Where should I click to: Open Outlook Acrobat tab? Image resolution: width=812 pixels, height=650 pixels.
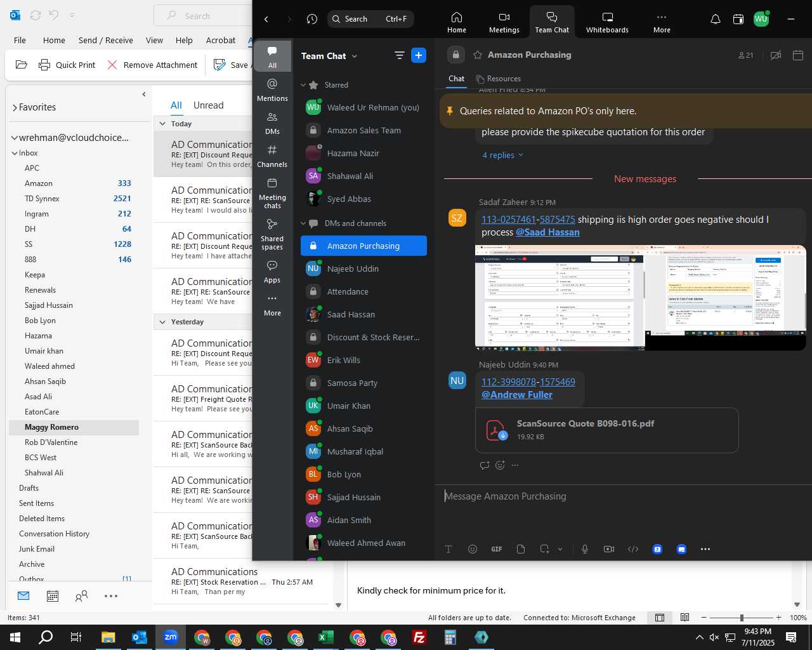click(x=220, y=40)
